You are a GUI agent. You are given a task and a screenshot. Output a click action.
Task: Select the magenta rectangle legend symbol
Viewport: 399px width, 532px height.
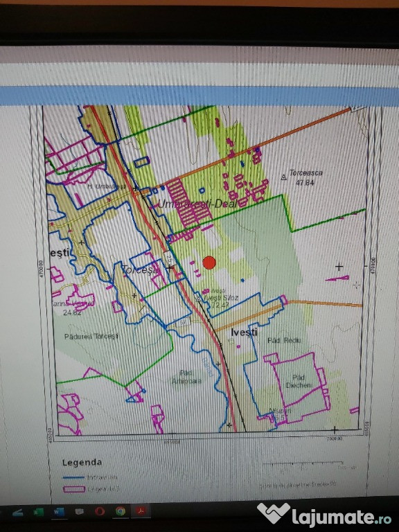point(73,489)
